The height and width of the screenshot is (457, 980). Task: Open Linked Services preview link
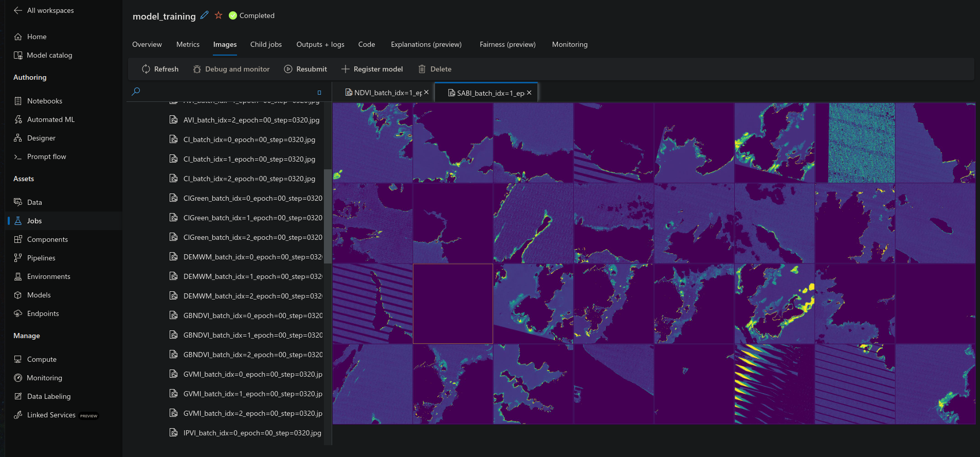(x=56, y=415)
